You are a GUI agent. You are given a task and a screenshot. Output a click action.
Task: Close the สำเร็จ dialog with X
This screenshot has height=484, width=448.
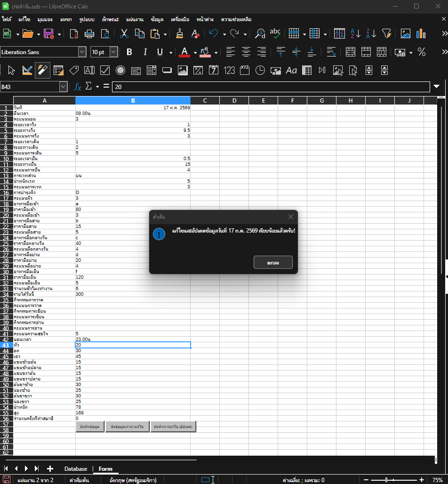(291, 217)
